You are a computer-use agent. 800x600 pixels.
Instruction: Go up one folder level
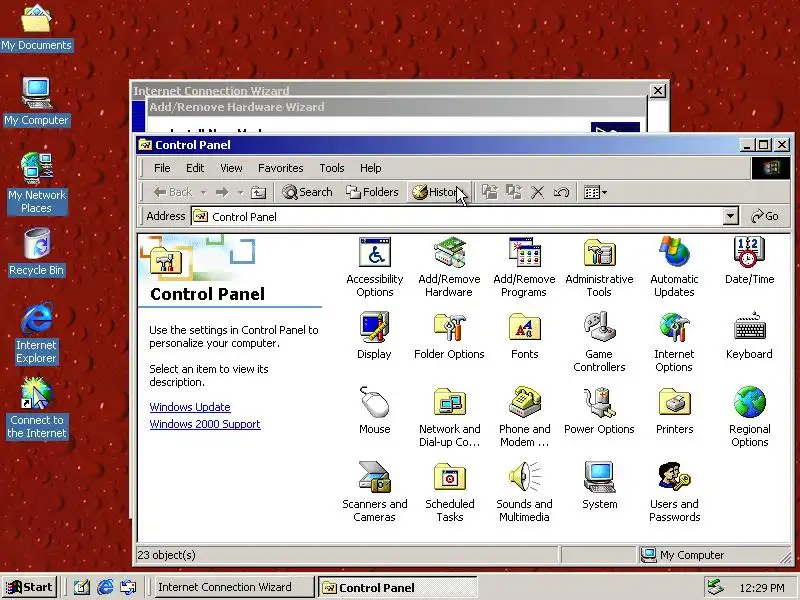click(x=259, y=192)
